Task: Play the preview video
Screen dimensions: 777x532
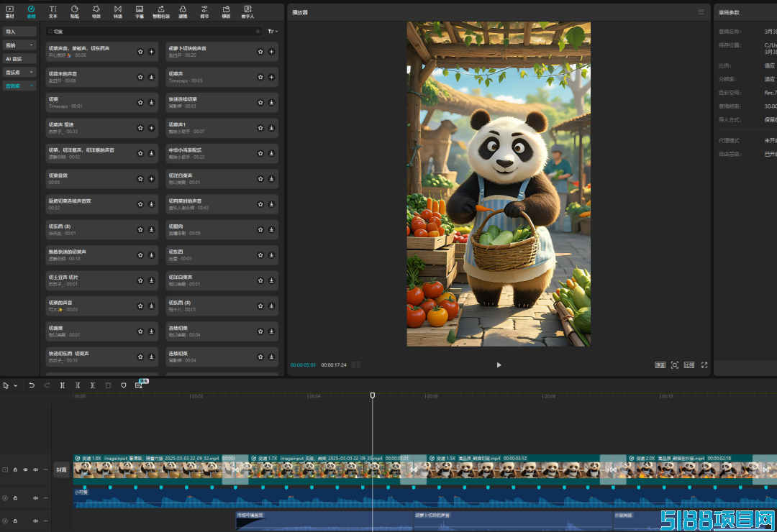Action: tap(499, 365)
